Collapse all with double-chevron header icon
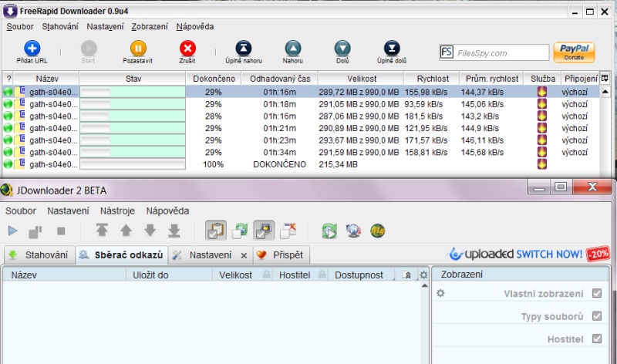Viewport: 617px width, 364px height. 408,275
